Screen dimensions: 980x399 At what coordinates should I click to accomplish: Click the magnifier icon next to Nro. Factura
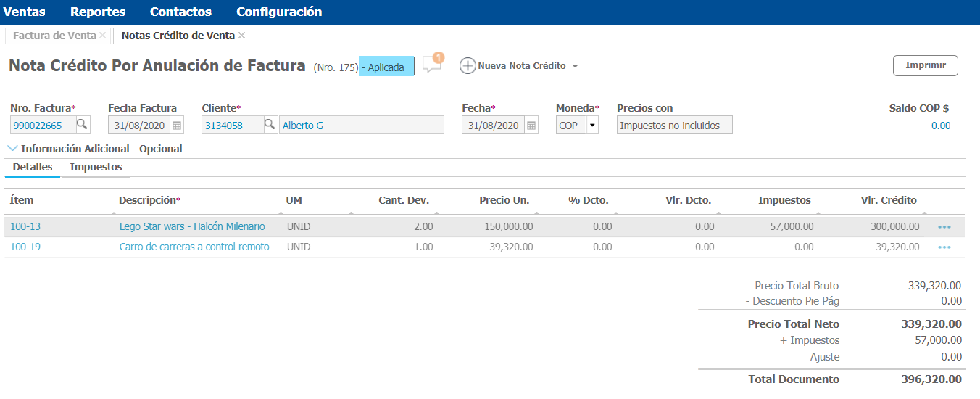83,125
